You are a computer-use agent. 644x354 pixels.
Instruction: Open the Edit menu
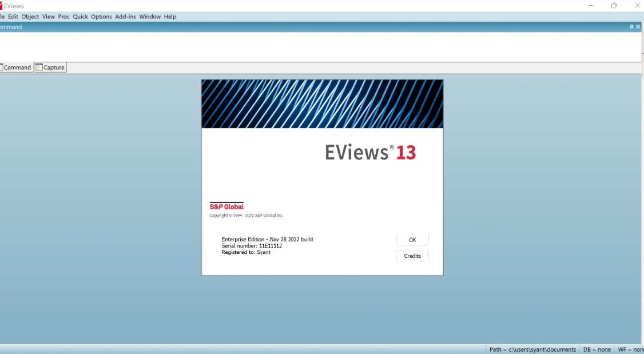pyautogui.click(x=13, y=17)
